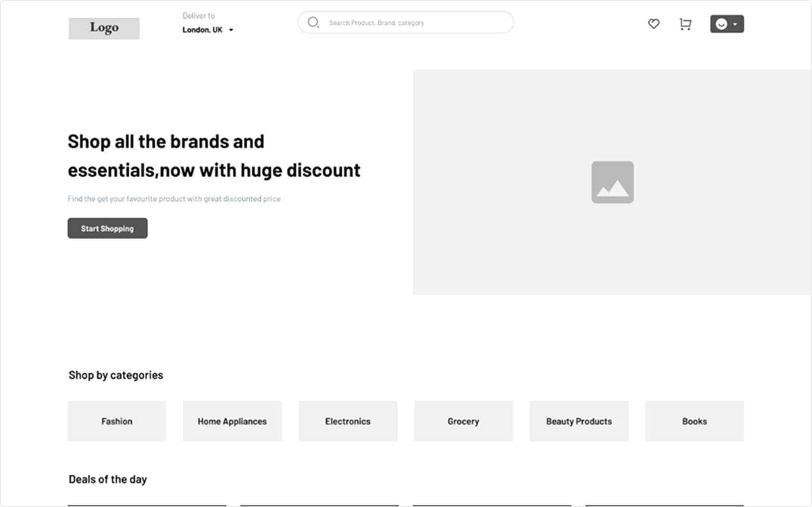The image size is (812, 507).
Task: Select the Fashion category tile
Action: (x=117, y=421)
